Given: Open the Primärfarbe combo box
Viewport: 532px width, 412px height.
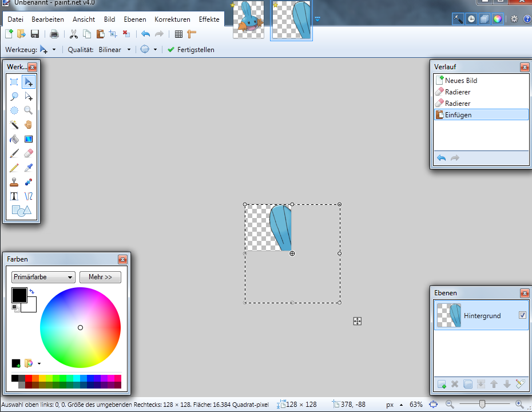Looking at the screenshot, I should [x=43, y=277].
